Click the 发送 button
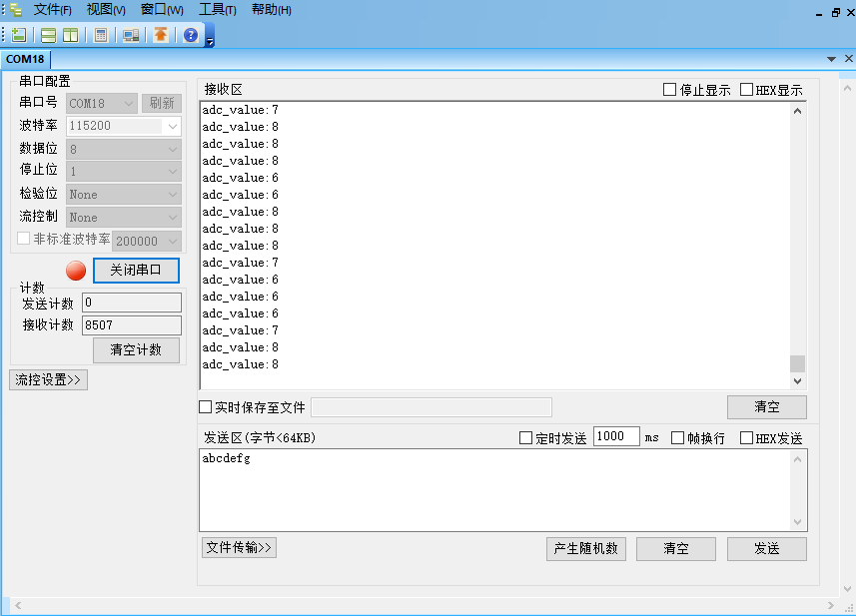This screenshot has height=616, width=856. click(766, 549)
